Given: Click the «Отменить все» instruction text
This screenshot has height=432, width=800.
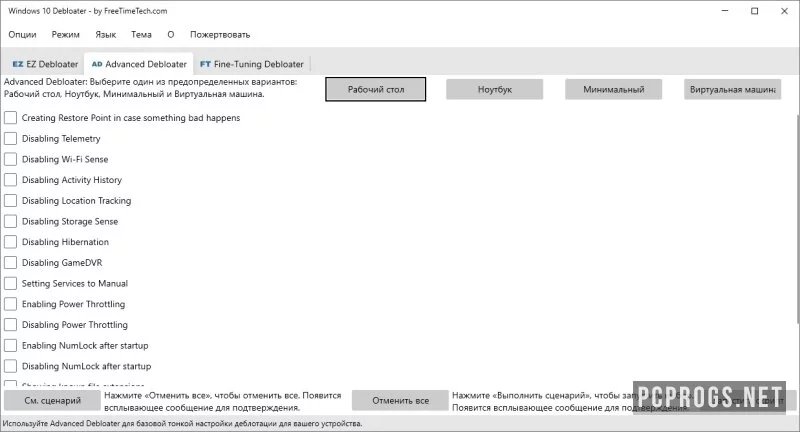Looking at the screenshot, I should pyautogui.click(x=222, y=401).
